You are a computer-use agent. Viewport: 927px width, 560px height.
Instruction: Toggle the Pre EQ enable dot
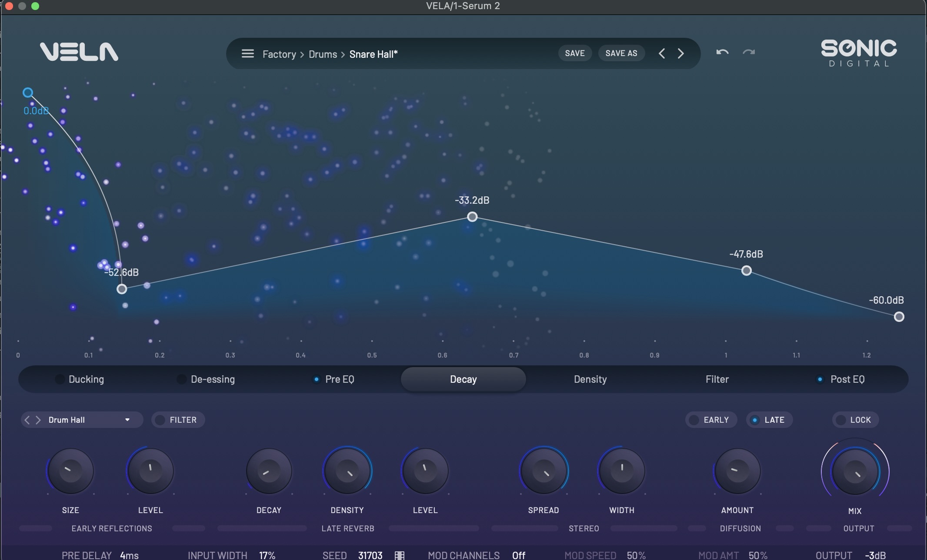[x=316, y=379]
